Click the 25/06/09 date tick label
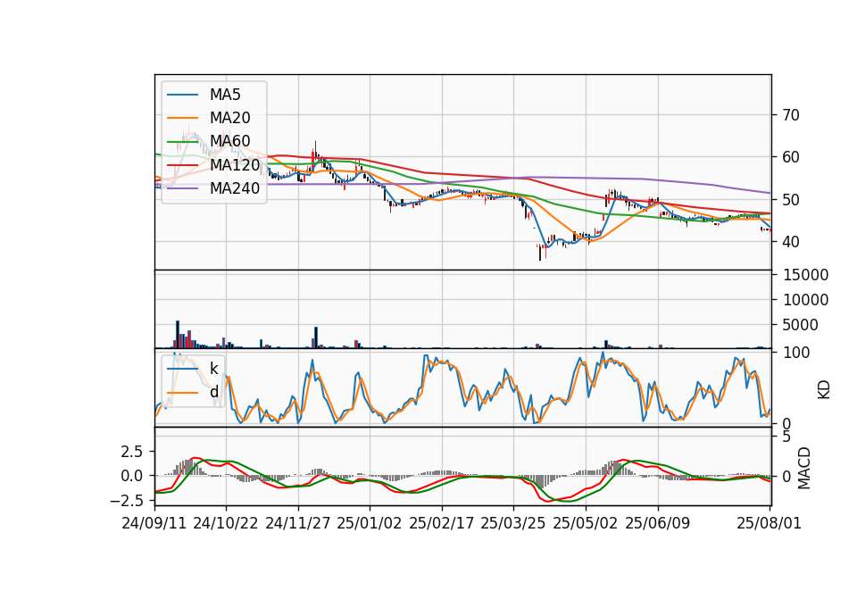857x616 pixels. point(658,523)
